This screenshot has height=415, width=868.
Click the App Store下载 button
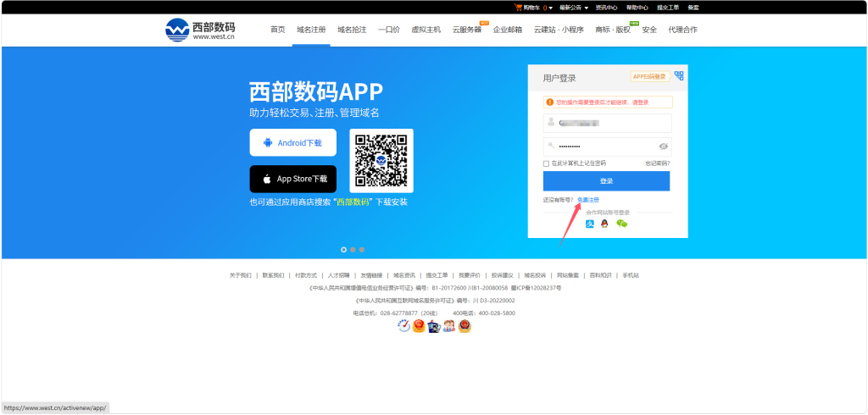click(x=292, y=179)
